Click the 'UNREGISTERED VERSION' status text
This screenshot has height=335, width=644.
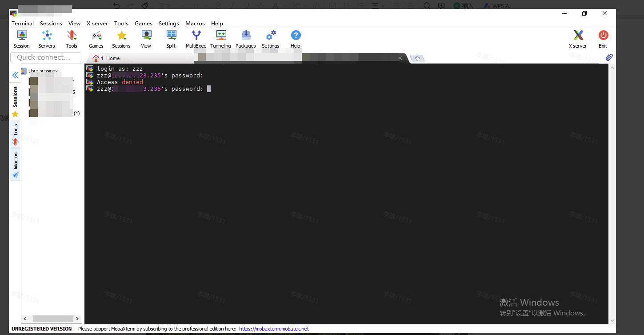[41, 329]
